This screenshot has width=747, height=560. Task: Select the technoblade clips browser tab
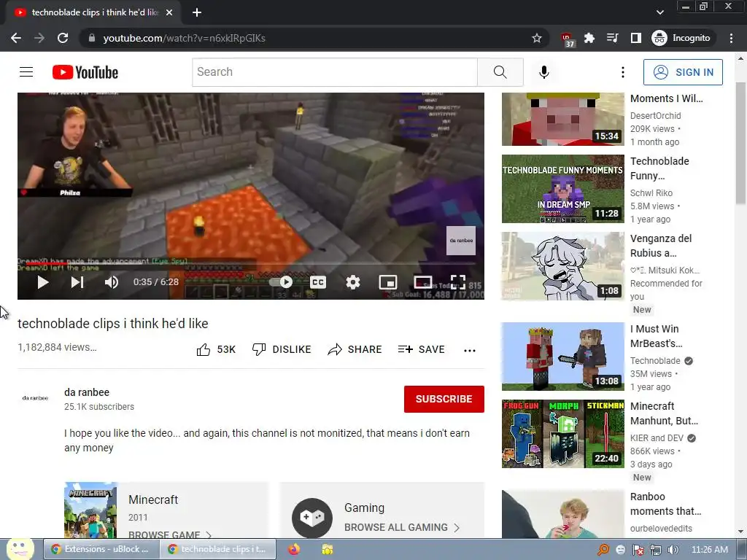coord(93,13)
